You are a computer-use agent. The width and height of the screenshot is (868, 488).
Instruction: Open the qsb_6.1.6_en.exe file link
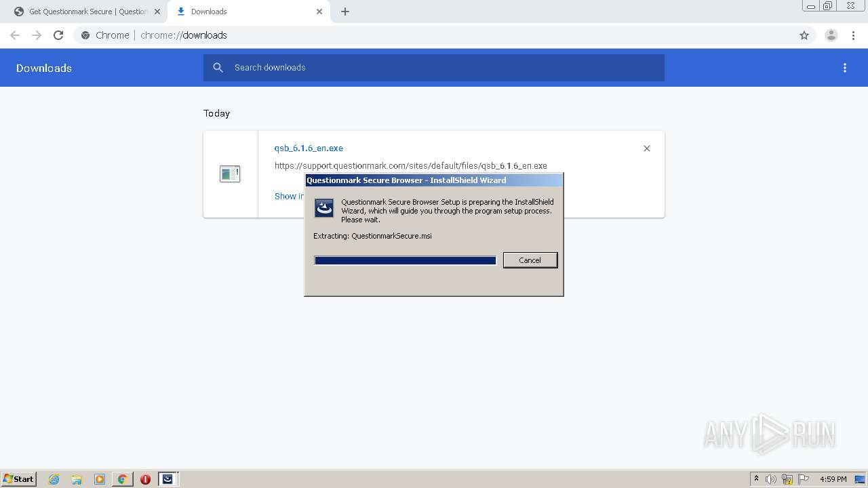click(309, 148)
